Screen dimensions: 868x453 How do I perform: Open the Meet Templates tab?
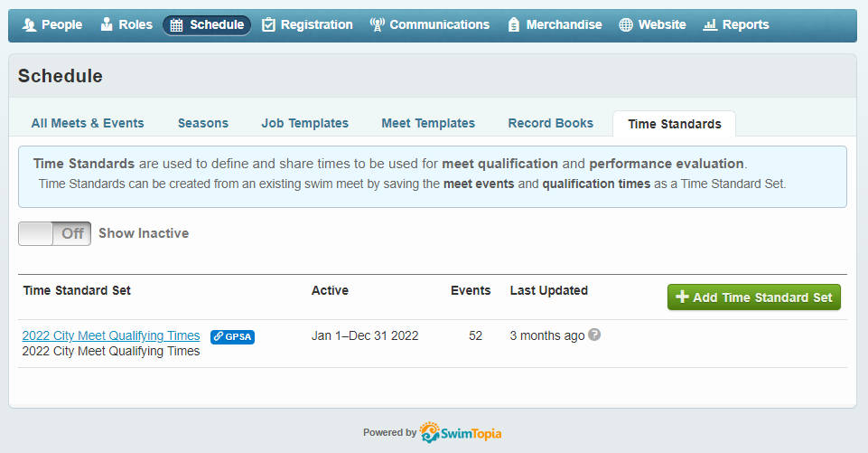428,123
